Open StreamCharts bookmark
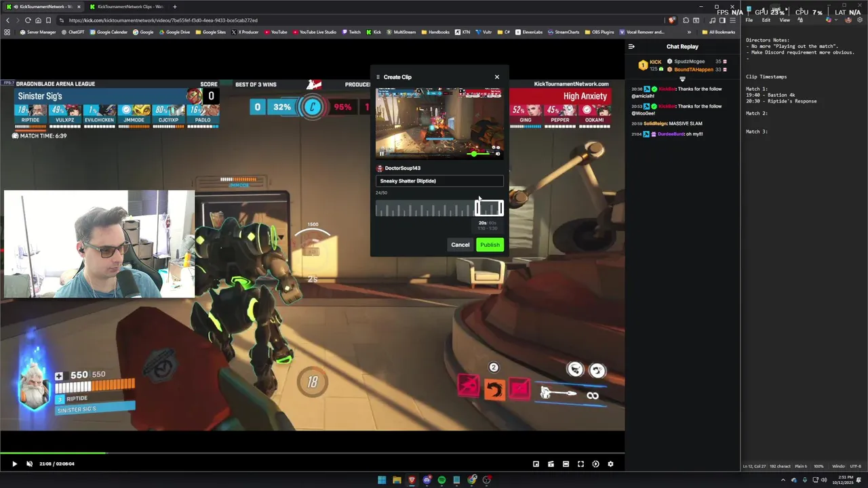The image size is (868, 488). pyautogui.click(x=564, y=32)
